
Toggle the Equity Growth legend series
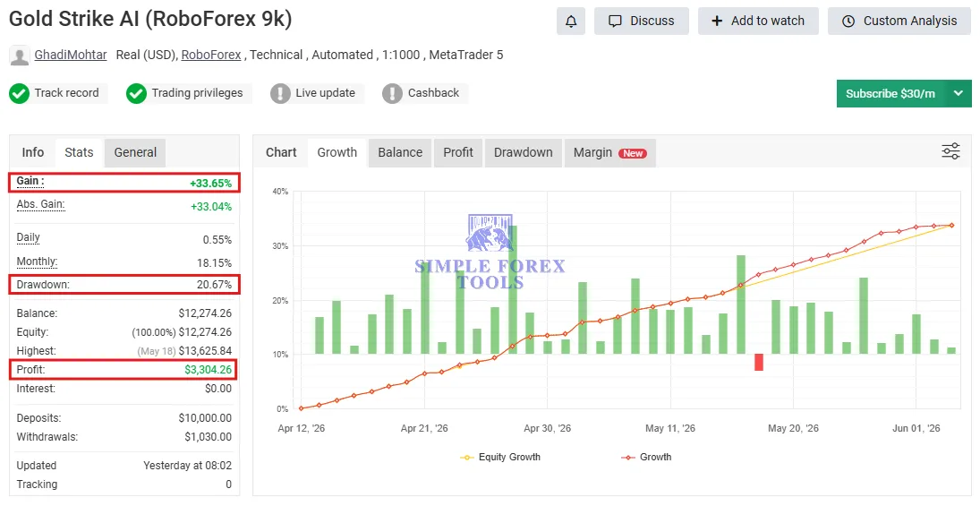pyautogui.click(x=500, y=458)
